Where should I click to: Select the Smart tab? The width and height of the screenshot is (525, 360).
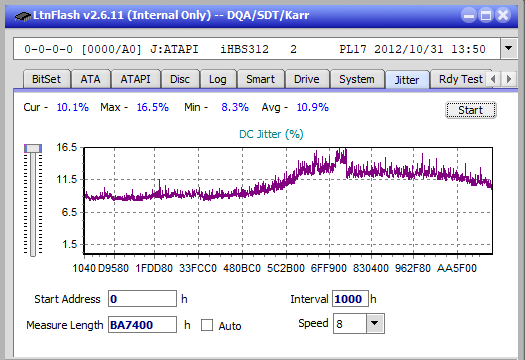point(260,79)
